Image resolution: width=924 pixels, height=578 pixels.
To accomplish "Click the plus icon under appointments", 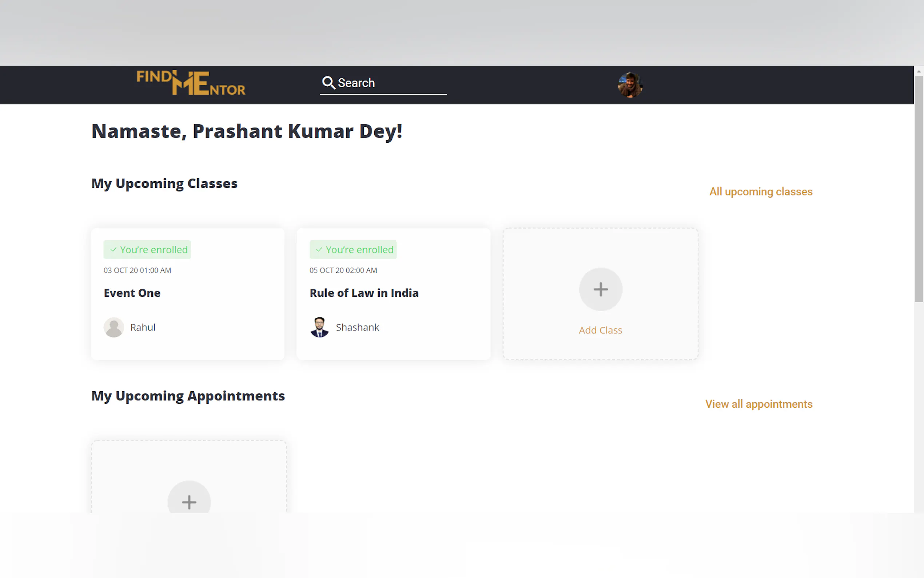I will click(x=189, y=501).
